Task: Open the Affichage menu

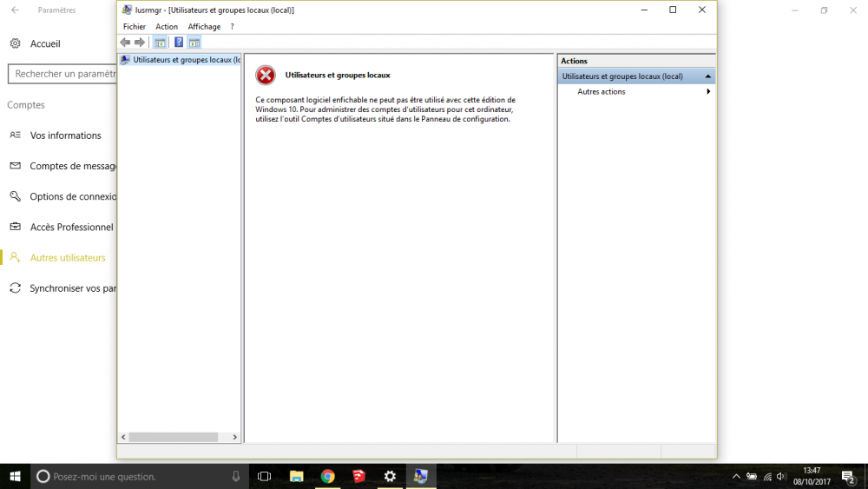Action: [x=204, y=27]
